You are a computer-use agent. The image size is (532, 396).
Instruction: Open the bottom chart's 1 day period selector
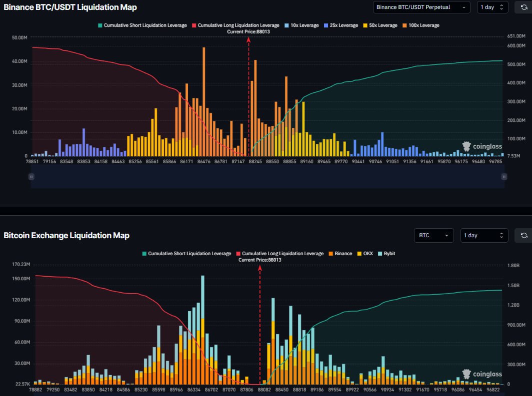[483, 235]
